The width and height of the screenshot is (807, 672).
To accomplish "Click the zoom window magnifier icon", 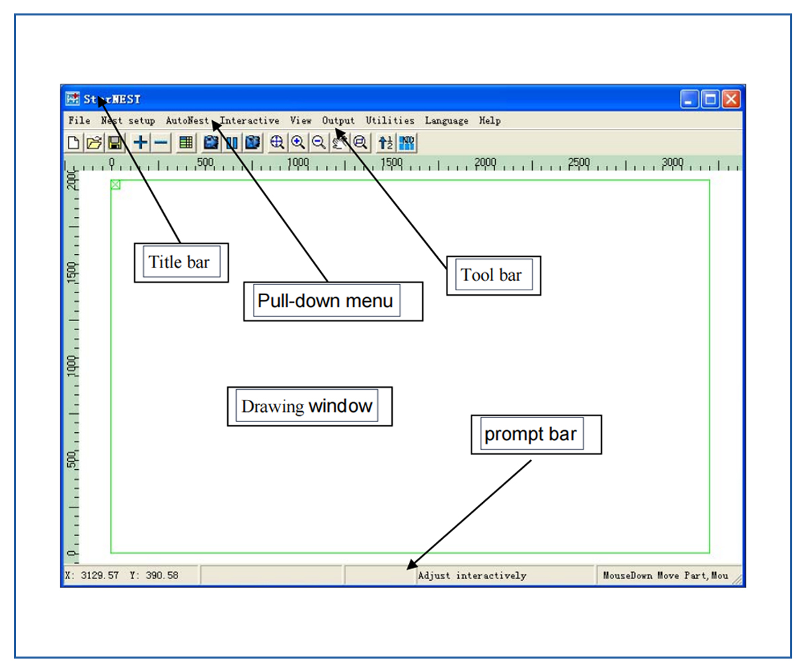I will coord(360,142).
